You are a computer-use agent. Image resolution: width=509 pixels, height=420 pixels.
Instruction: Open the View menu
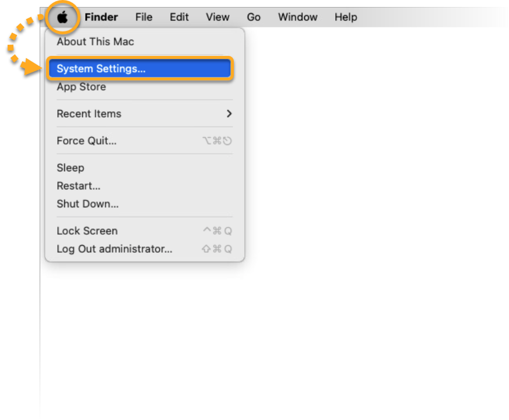tap(217, 17)
